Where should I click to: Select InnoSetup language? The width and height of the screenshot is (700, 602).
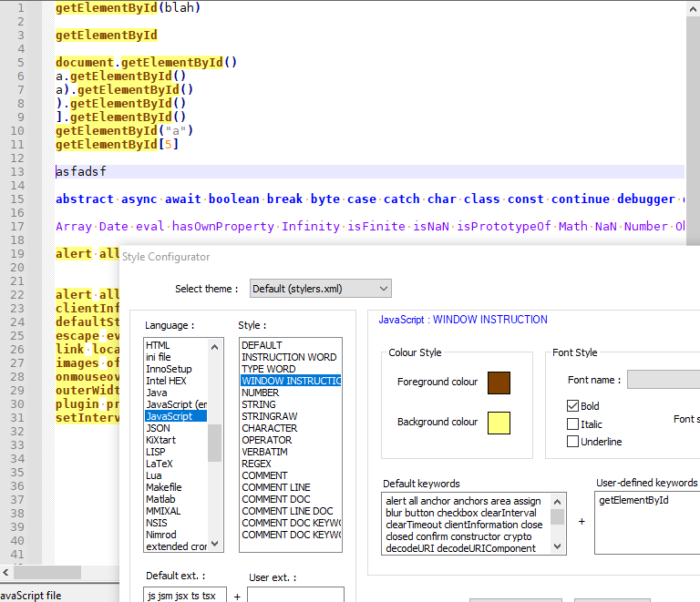click(176, 369)
